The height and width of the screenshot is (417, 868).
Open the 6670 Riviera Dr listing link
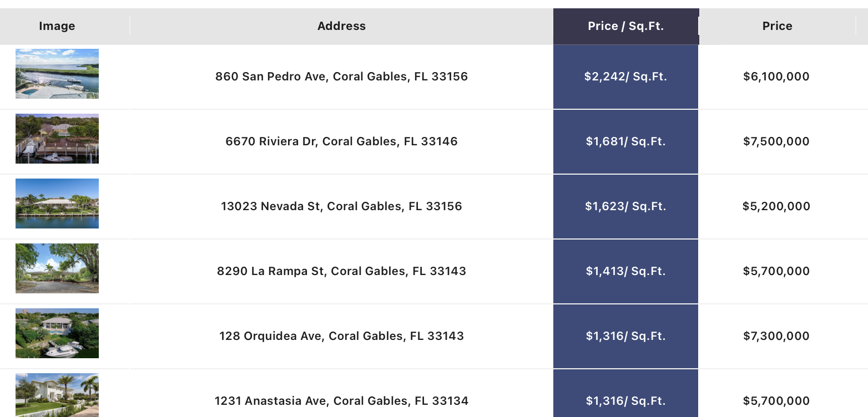coord(341,141)
